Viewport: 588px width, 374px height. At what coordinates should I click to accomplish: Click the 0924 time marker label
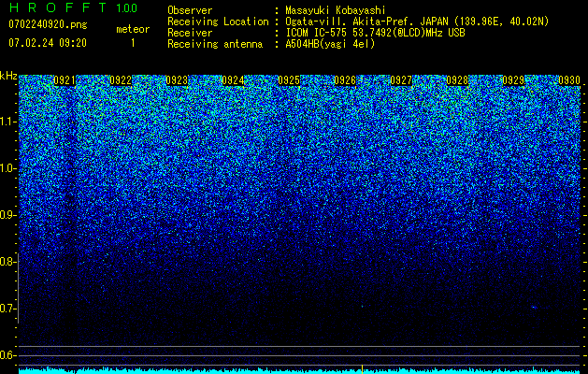pyautogui.click(x=233, y=80)
